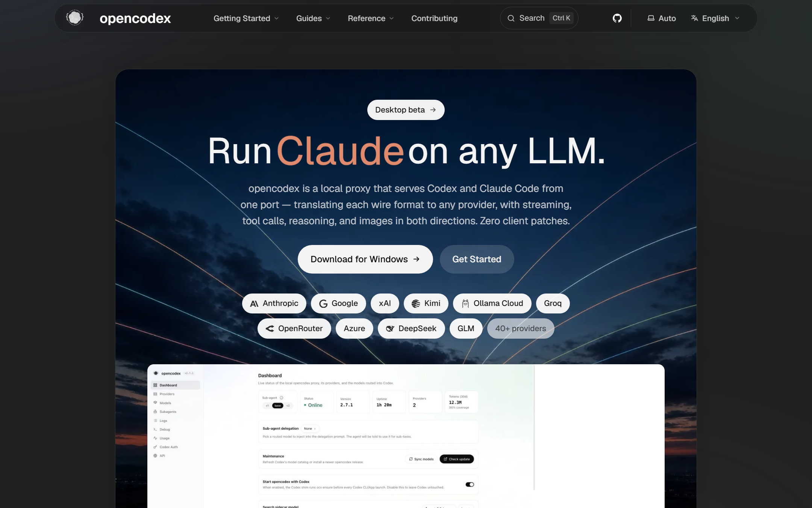Viewport: 812px width, 508px height.
Task: Open the English language selector
Action: [715, 18]
